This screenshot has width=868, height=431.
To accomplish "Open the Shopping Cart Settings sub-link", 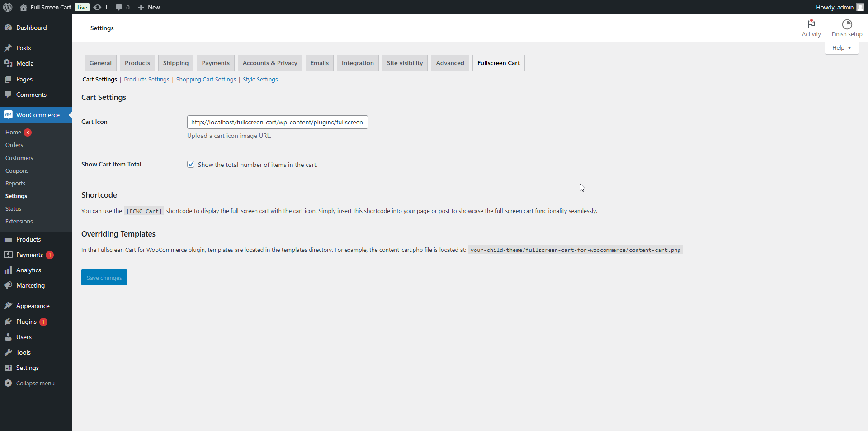I will [206, 79].
